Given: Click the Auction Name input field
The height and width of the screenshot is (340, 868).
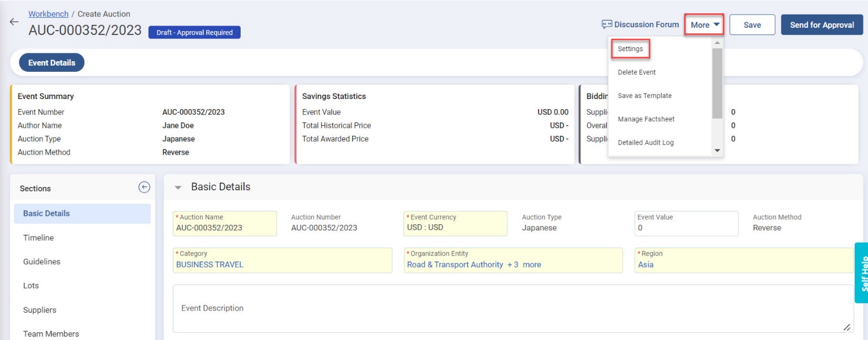Looking at the screenshot, I should (225, 224).
